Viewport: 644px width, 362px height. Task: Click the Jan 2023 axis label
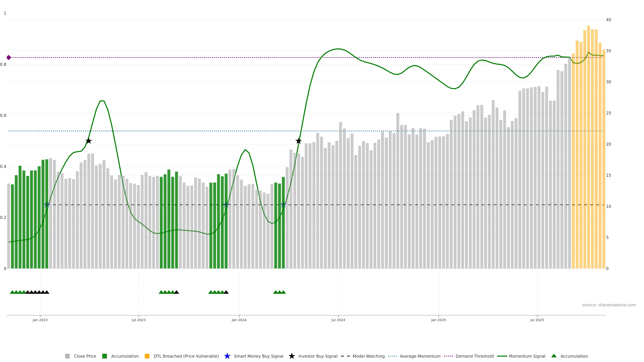coord(40,320)
